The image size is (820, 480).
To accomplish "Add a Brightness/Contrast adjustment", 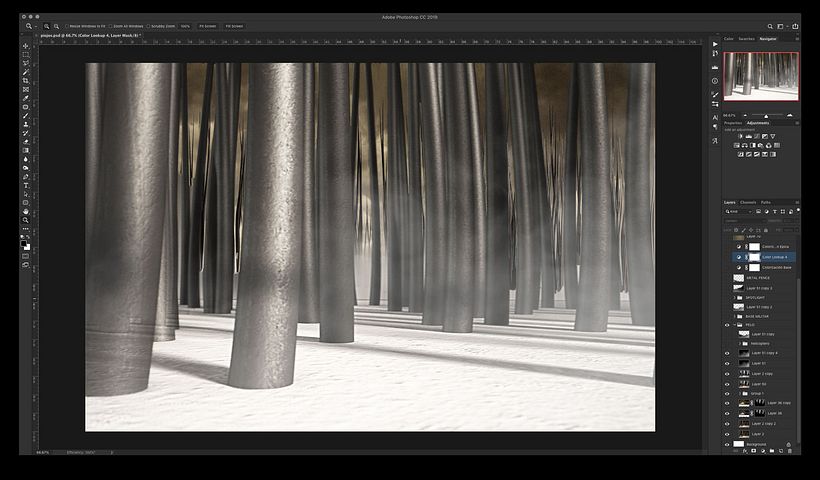I will (x=741, y=136).
